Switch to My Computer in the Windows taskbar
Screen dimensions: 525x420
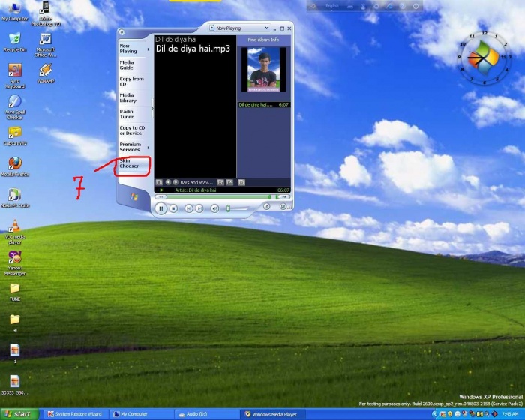tap(141, 414)
